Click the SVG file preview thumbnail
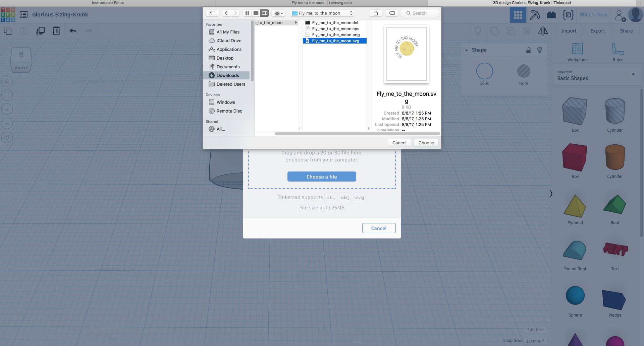The width and height of the screenshot is (644, 346). coord(407,54)
